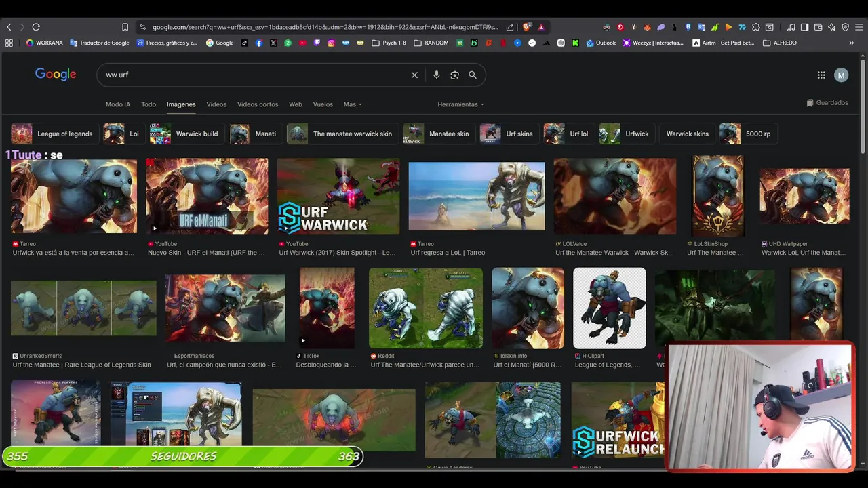Screen dimensions: 868x488
Task: Open the bookmarks bar apps grid icon
Action: (9, 43)
